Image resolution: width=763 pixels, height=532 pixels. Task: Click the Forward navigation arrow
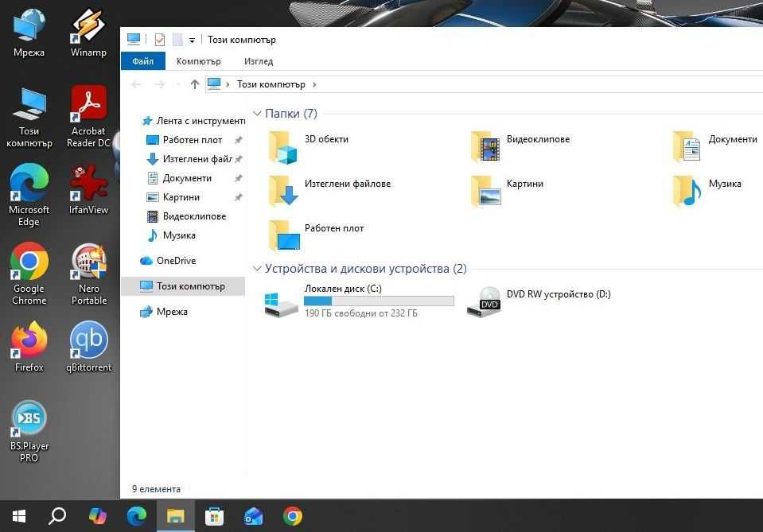159,84
